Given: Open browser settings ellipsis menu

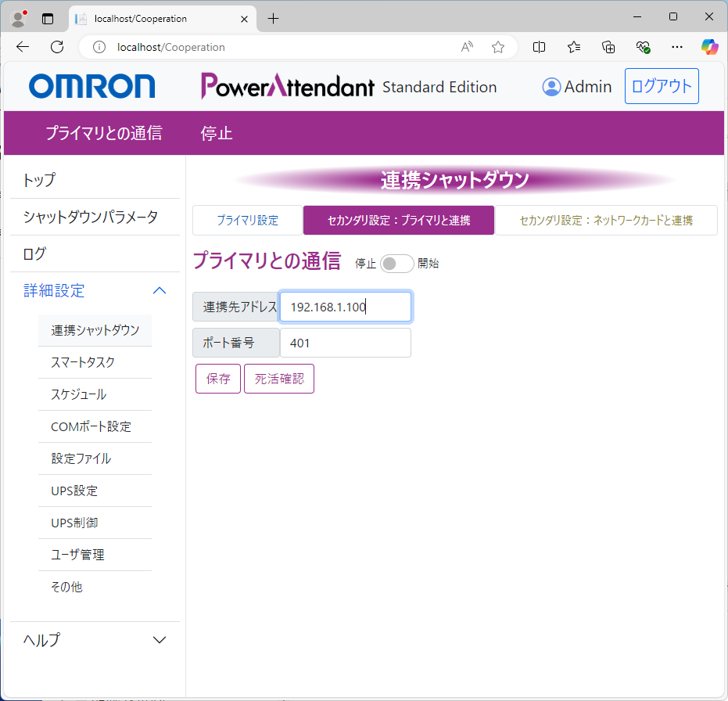Looking at the screenshot, I should click(x=677, y=47).
